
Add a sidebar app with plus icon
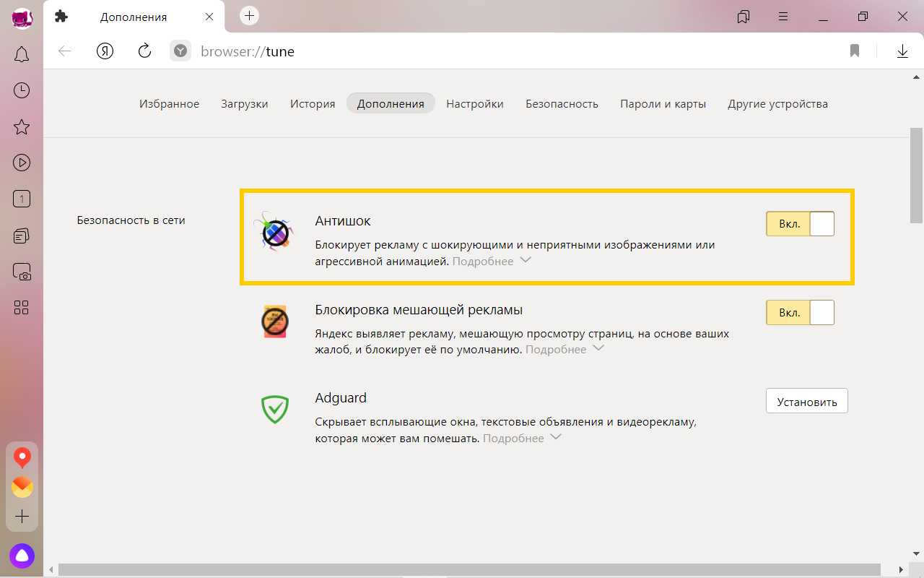click(x=22, y=517)
